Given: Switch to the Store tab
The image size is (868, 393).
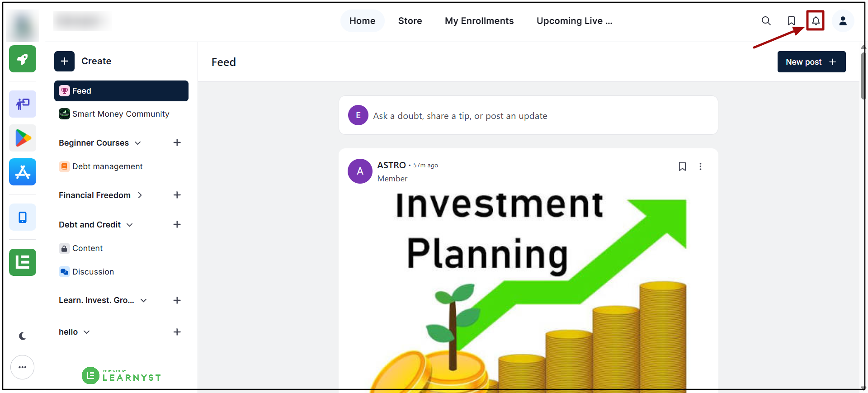Looking at the screenshot, I should click(410, 21).
